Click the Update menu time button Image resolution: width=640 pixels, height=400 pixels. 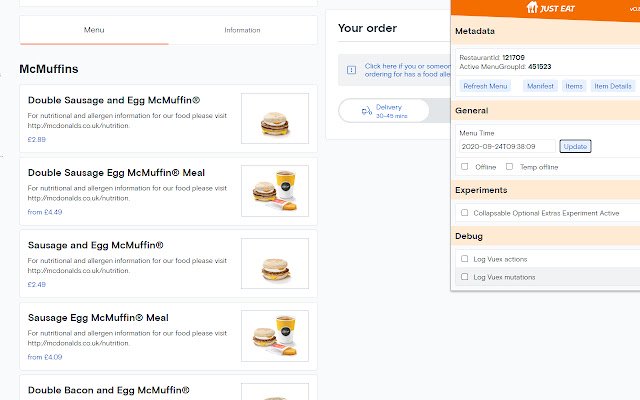575,146
